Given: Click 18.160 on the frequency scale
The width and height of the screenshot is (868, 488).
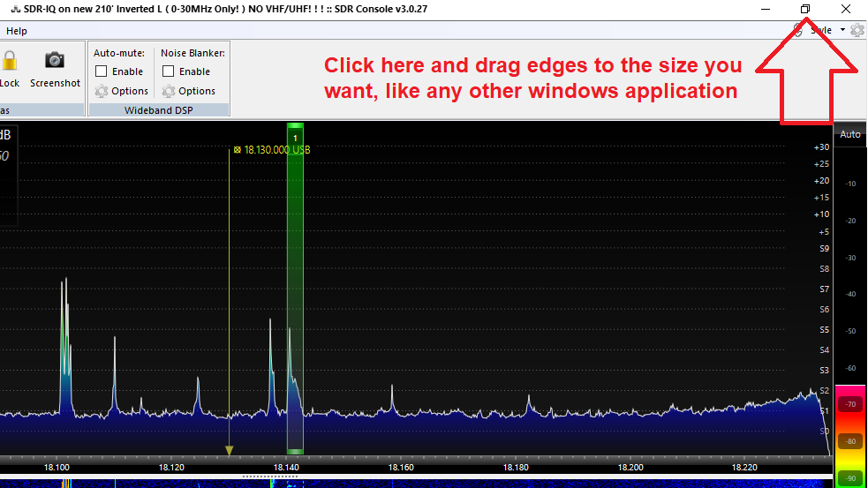Looking at the screenshot, I should 402,467.
